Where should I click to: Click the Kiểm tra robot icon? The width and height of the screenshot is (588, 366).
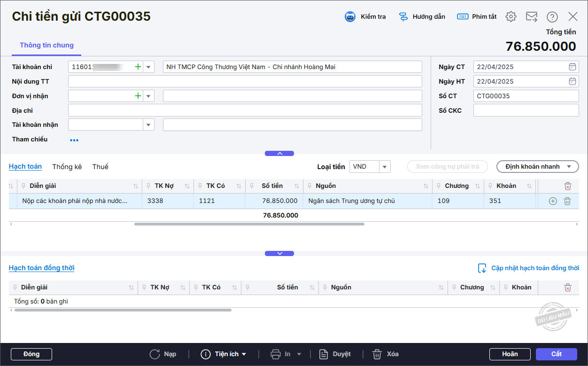point(350,17)
